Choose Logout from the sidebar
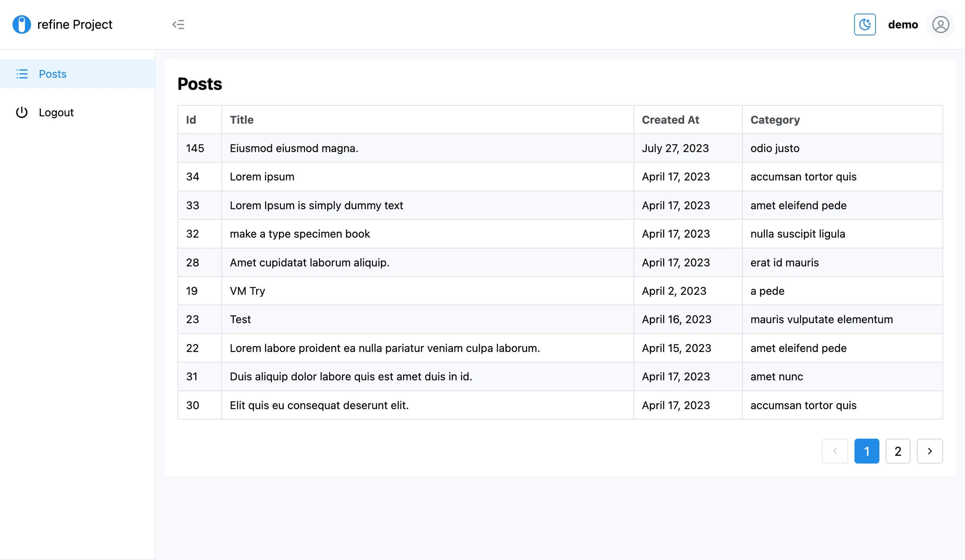The width and height of the screenshot is (965, 560). (x=56, y=112)
